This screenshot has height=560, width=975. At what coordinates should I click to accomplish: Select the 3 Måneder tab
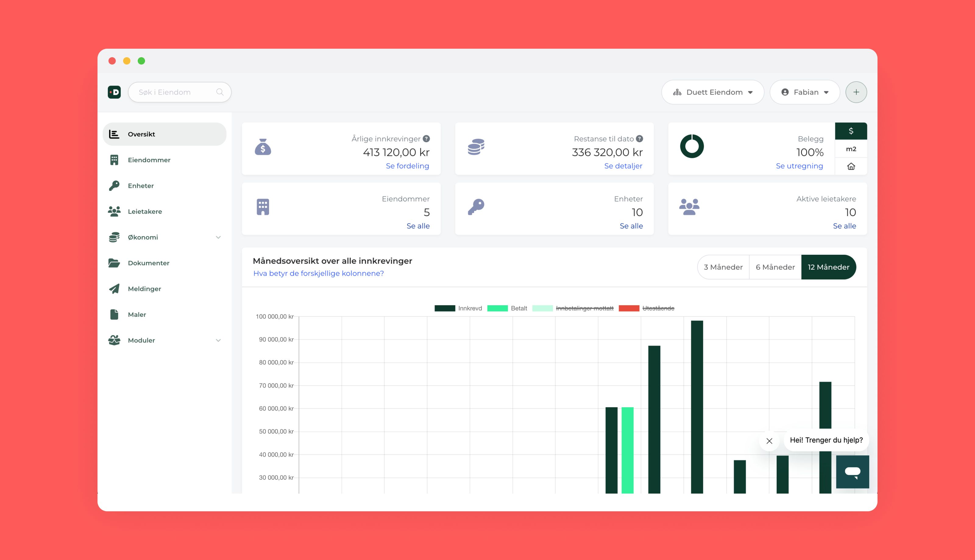click(x=723, y=267)
